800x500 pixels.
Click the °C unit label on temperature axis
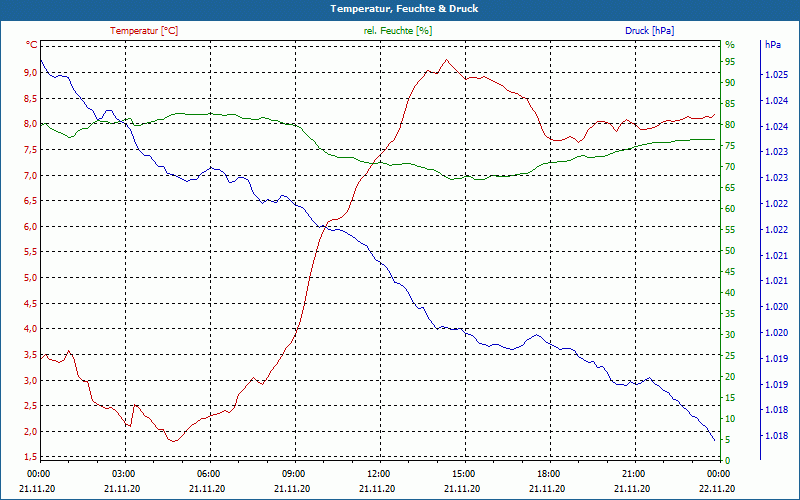(32, 45)
